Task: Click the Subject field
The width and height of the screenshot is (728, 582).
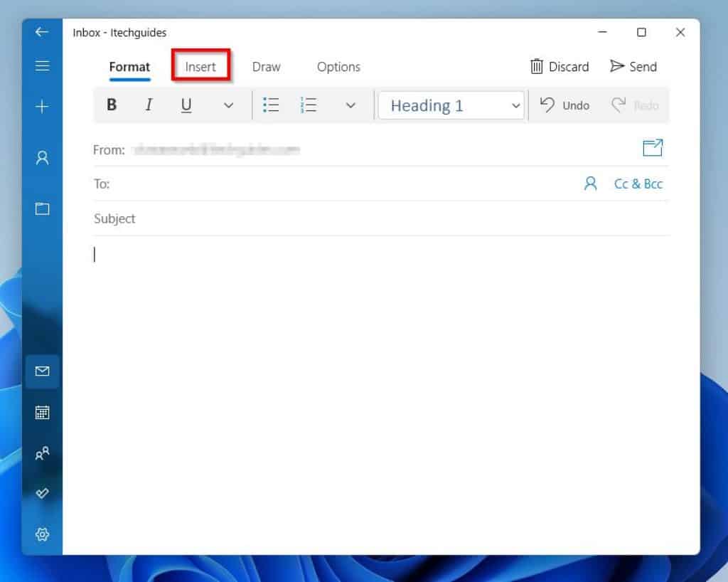Action: tap(381, 218)
